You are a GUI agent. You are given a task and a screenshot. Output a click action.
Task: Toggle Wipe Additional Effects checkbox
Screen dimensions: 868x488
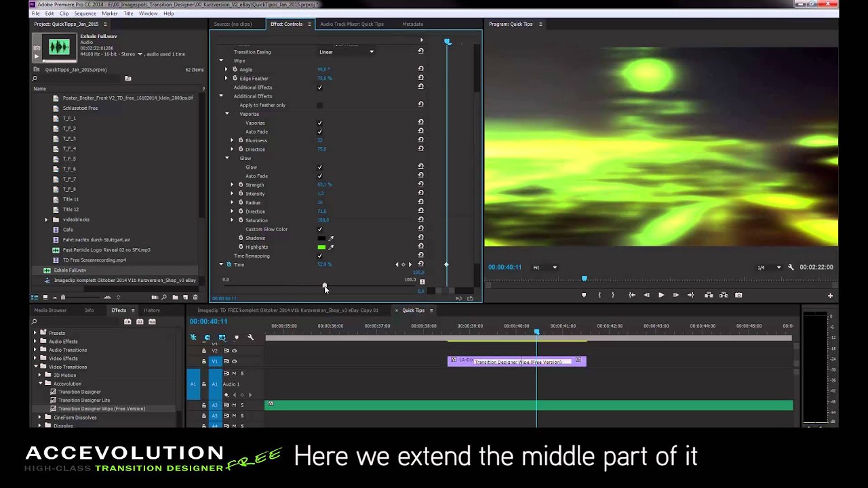click(320, 87)
